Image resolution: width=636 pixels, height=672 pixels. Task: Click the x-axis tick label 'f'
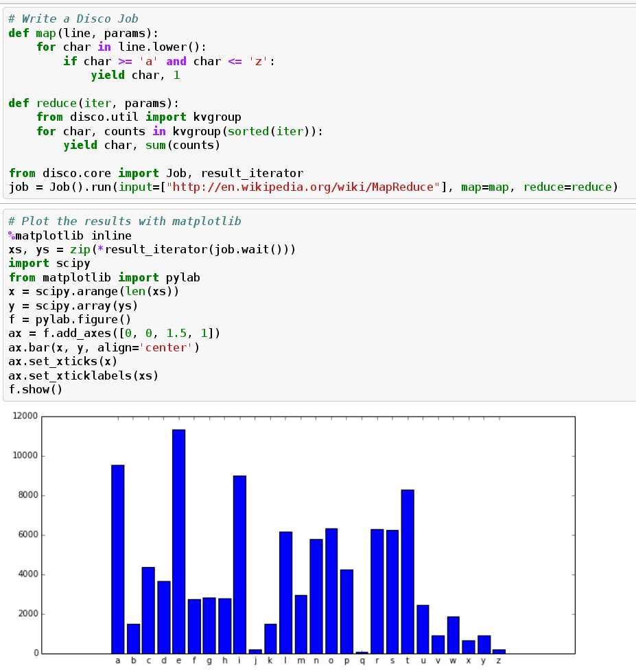tap(194, 660)
